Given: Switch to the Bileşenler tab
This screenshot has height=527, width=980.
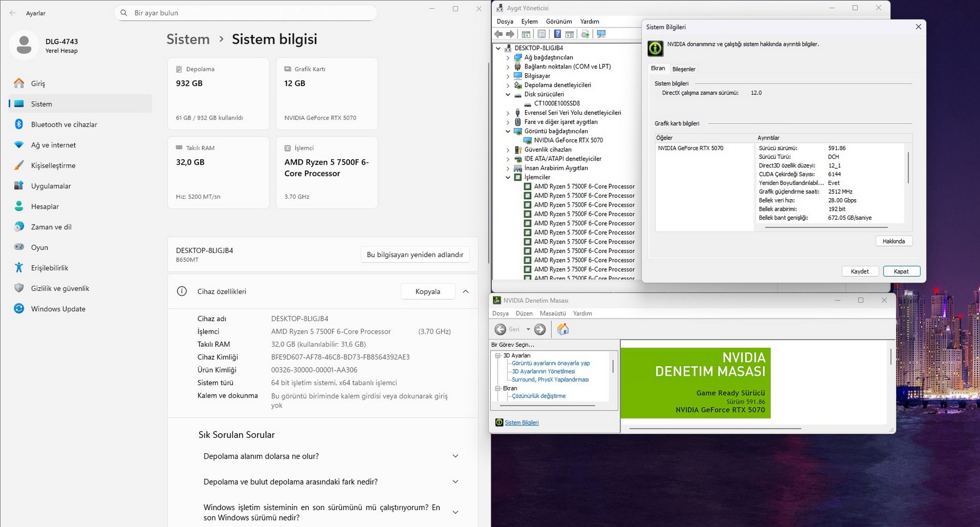Looking at the screenshot, I should [x=684, y=69].
